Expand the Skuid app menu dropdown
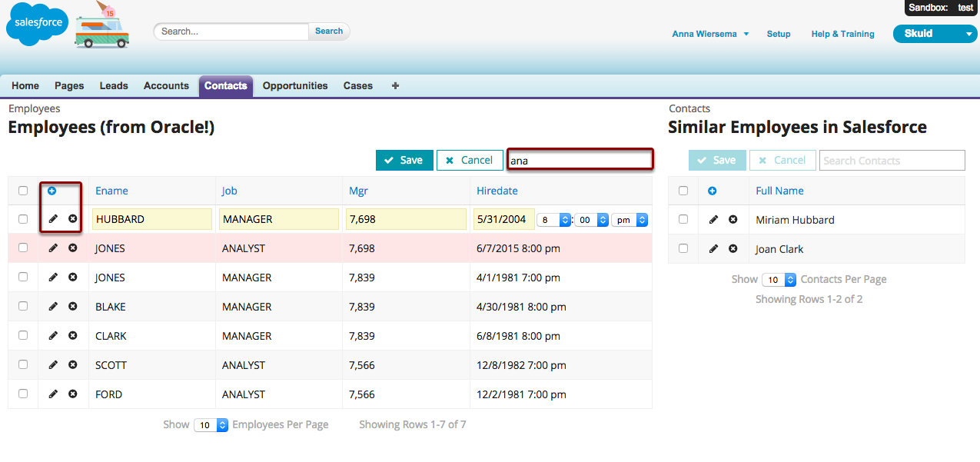980x462 pixels. (x=935, y=34)
